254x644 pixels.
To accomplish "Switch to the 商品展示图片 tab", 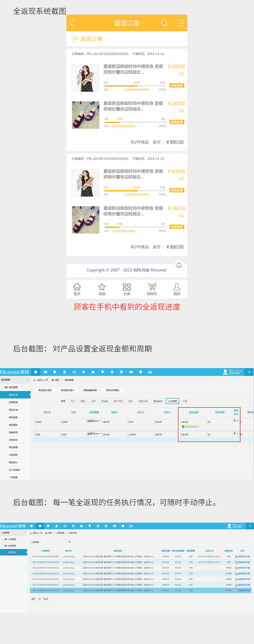I will tap(68, 390).
